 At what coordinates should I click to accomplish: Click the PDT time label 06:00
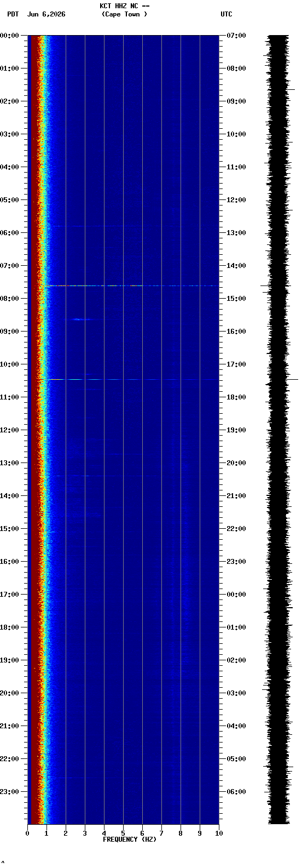tap(10, 233)
